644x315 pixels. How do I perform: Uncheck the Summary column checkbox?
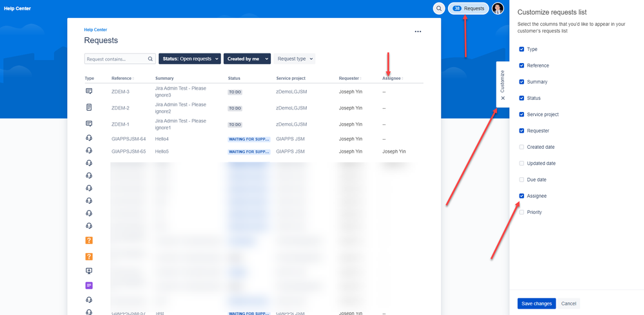pos(522,82)
